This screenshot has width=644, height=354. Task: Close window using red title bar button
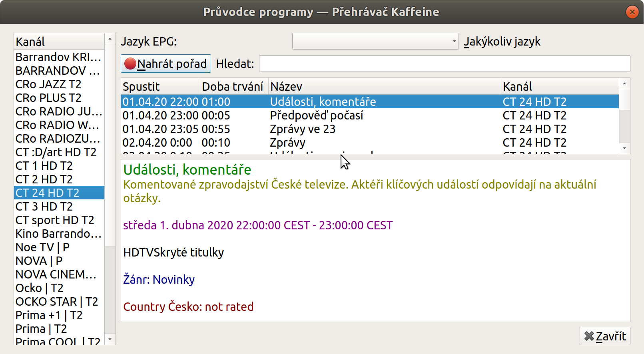point(632,12)
